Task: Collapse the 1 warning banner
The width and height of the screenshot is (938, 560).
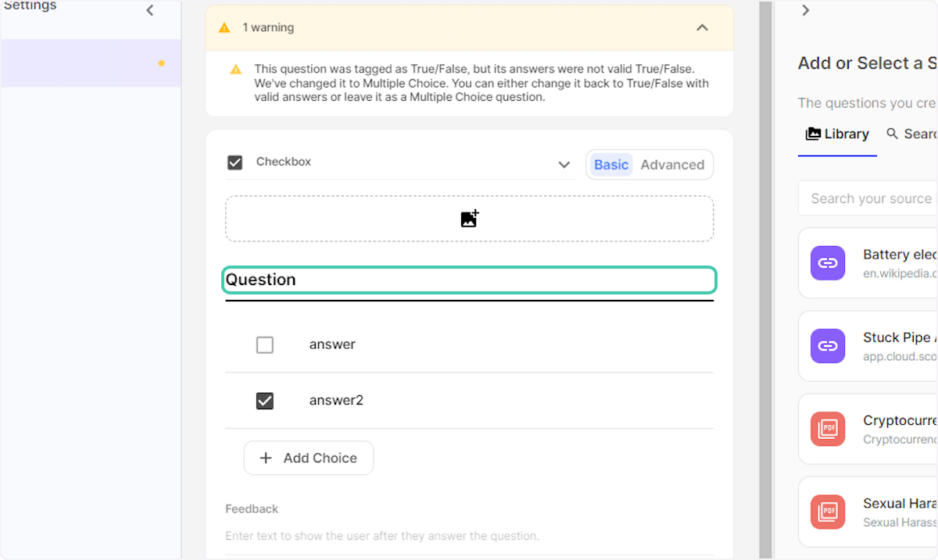Action: coord(701,27)
